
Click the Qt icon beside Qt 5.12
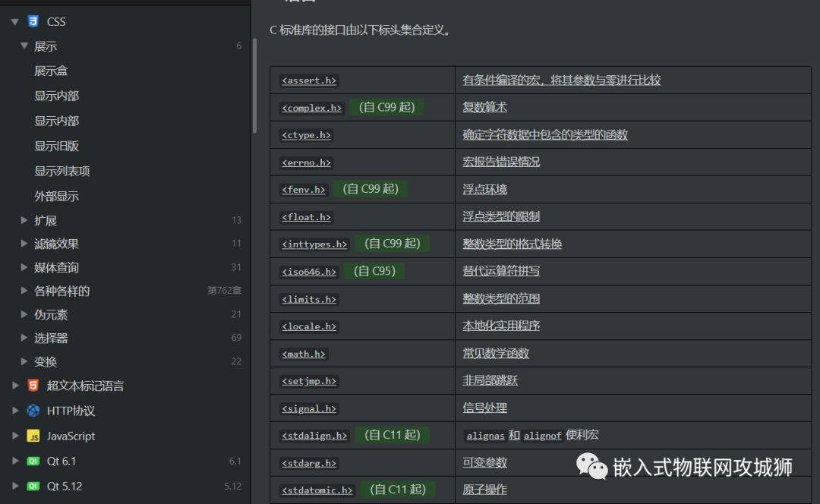pyautogui.click(x=32, y=487)
